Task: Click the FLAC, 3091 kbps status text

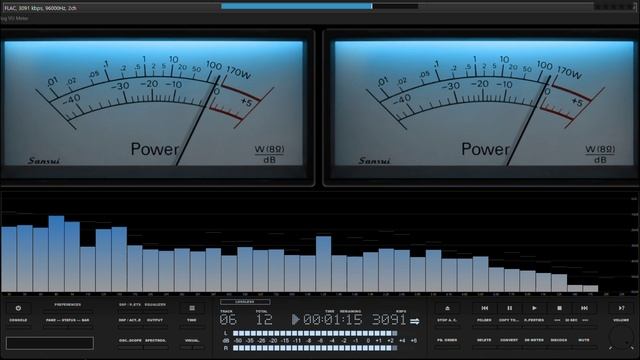Action: click(40, 8)
